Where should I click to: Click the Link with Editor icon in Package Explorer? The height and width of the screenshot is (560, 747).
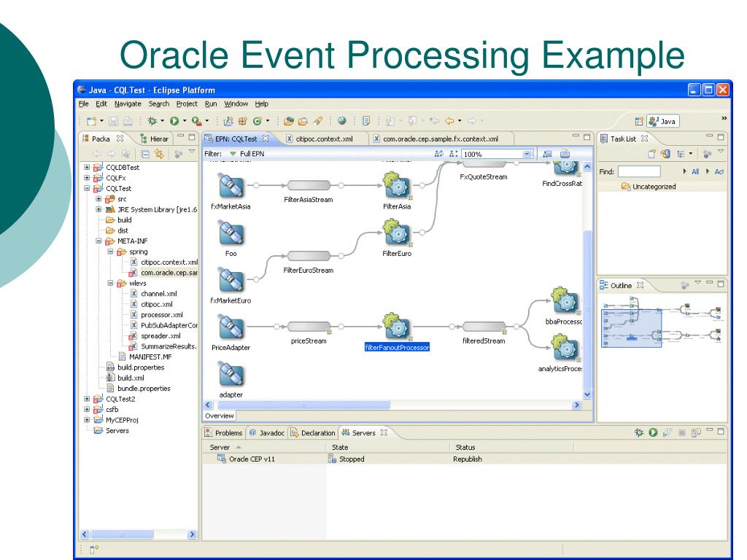(x=158, y=154)
